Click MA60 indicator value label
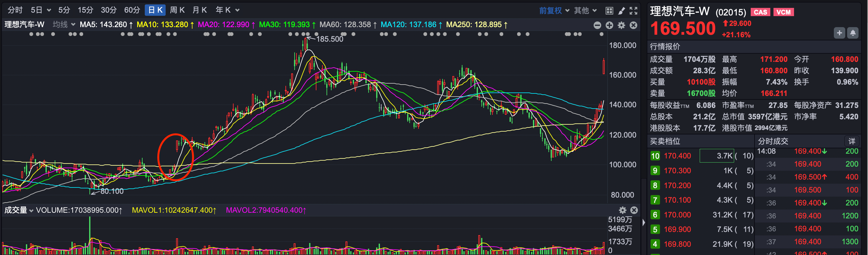Image resolution: width=868 pixels, height=255 pixels. coord(348,25)
